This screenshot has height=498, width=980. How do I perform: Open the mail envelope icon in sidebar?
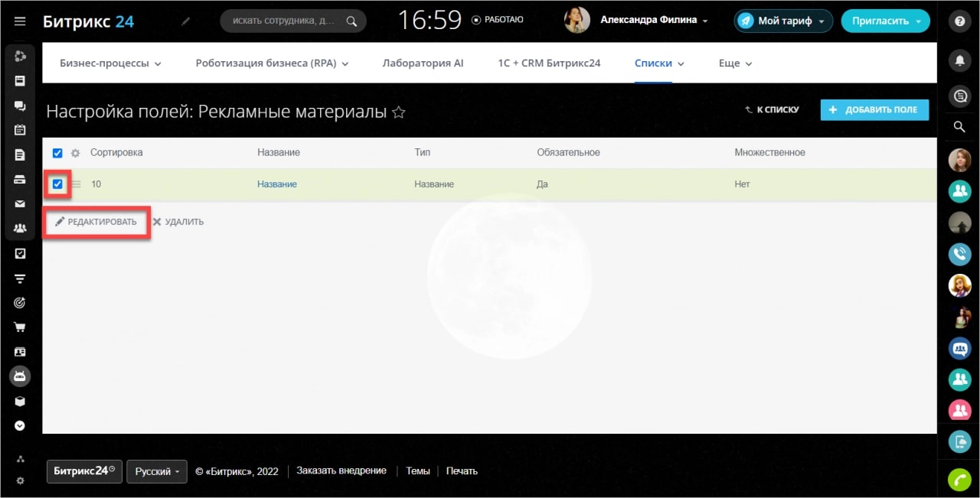[20, 204]
